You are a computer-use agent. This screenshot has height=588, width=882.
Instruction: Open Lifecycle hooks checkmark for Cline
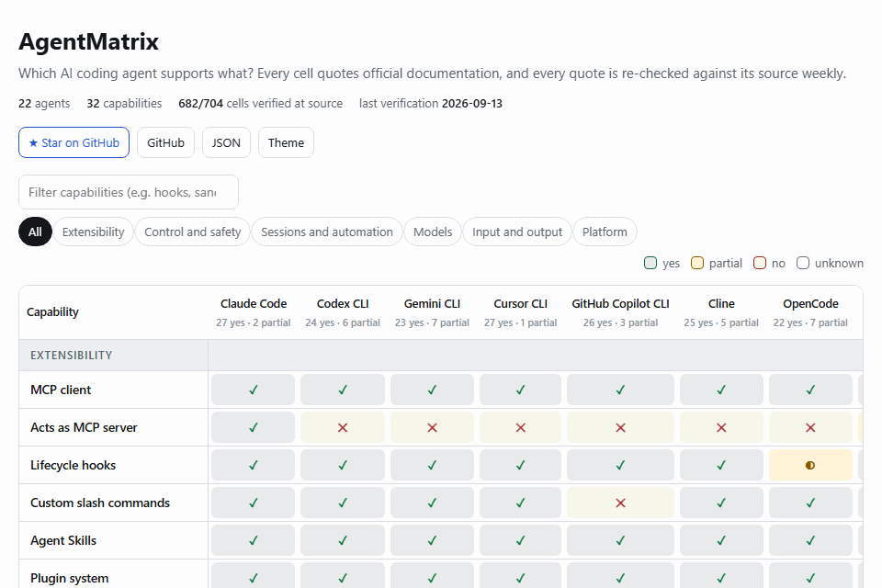pos(721,465)
